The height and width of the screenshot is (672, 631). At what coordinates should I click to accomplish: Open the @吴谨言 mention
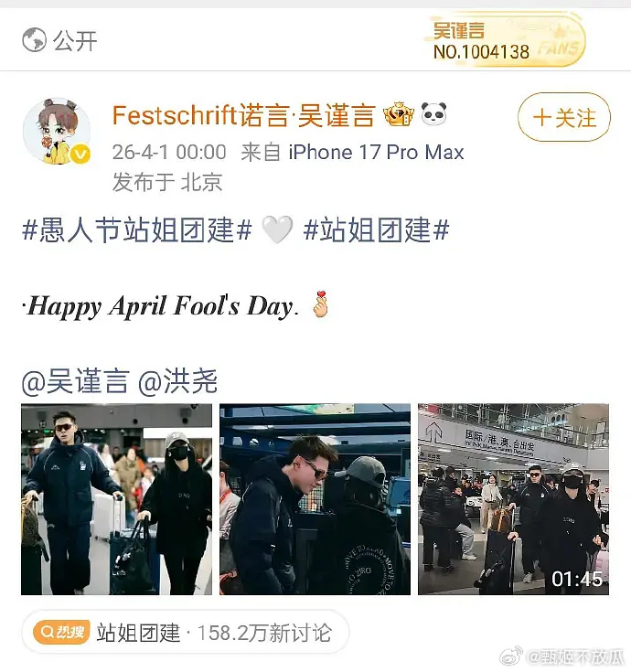(x=75, y=381)
